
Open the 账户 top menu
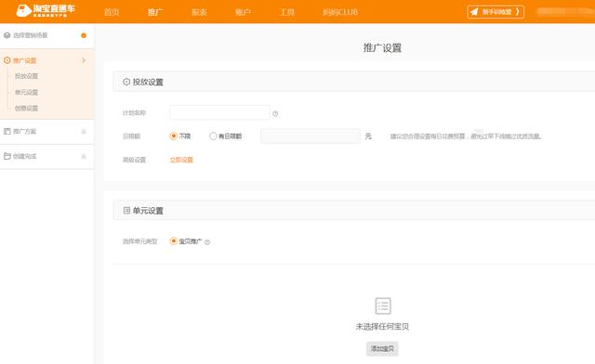click(x=243, y=12)
